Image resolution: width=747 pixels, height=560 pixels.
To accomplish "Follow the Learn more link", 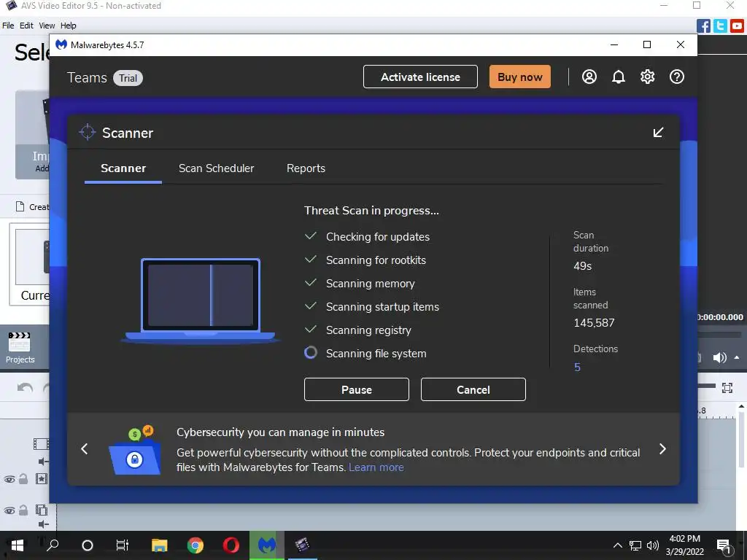I will (376, 467).
